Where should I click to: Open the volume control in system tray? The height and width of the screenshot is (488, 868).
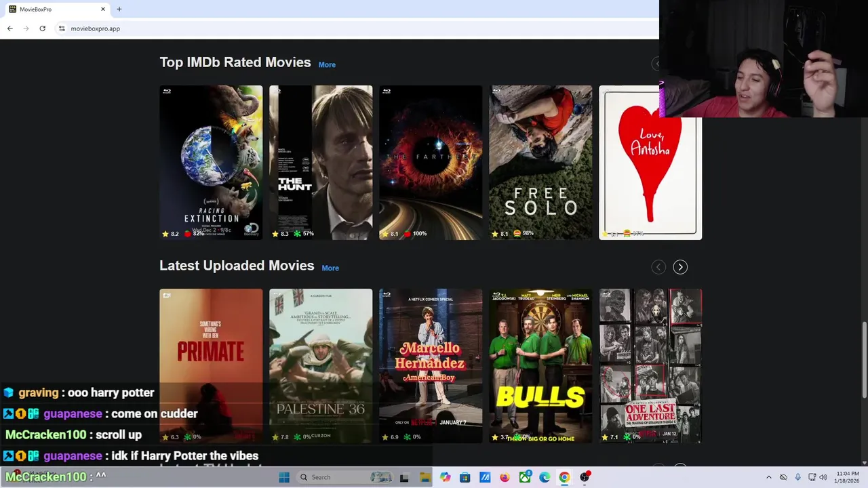(x=823, y=477)
